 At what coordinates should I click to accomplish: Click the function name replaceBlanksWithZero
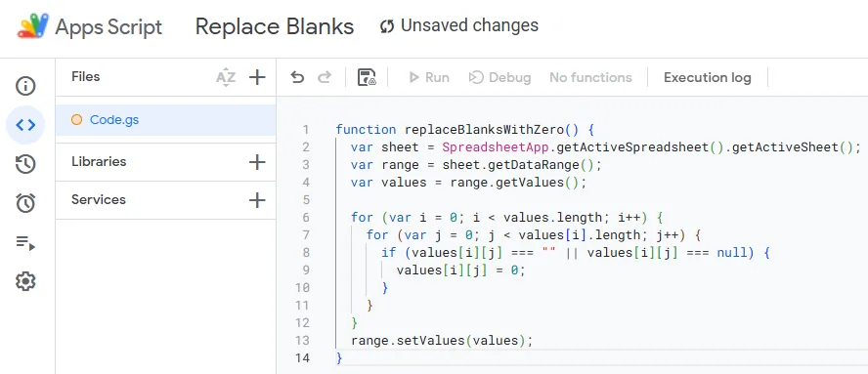[485, 130]
